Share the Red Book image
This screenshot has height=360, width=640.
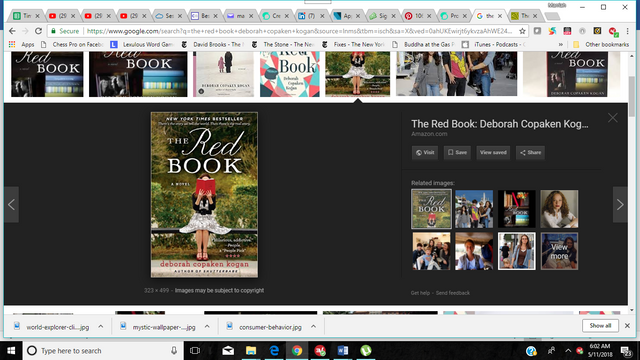click(530, 153)
